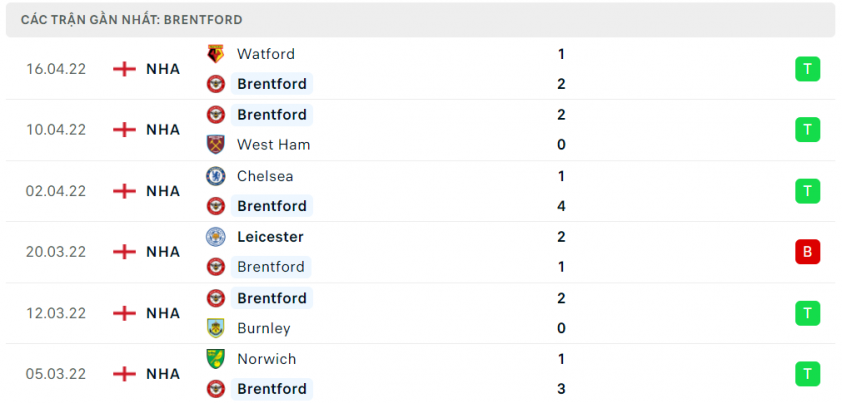Viewport: 842px width, 403px height.
Task: Select Brentford in the Burnley match
Action: click(x=272, y=298)
